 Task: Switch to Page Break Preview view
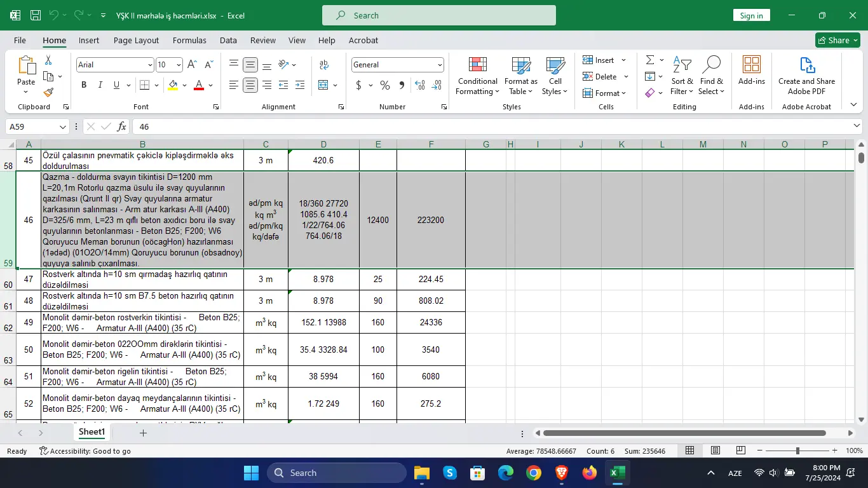pos(740,451)
